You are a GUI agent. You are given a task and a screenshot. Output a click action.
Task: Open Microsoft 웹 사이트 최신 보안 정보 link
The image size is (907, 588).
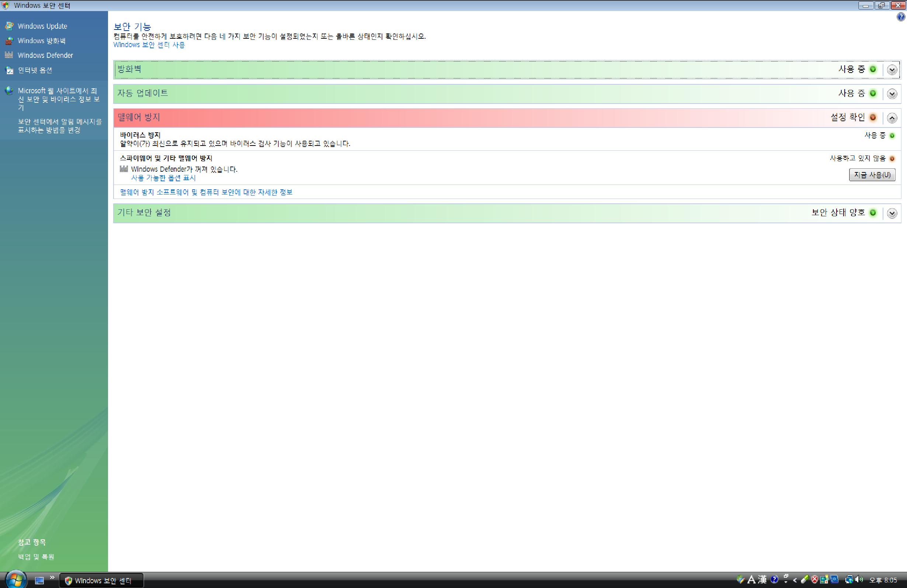[x=59, y=99]
